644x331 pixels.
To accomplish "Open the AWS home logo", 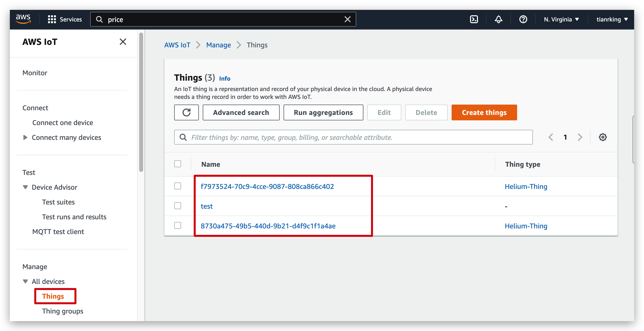I will click(23, 19).
